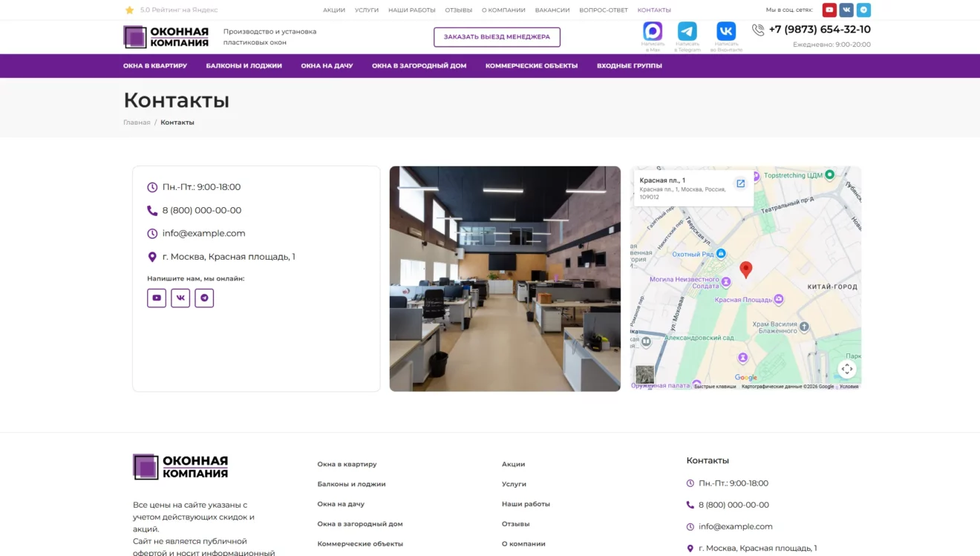Open Вакансии in top menu
The width and height of the screenshot is (980, 556).
click(552, 10)
